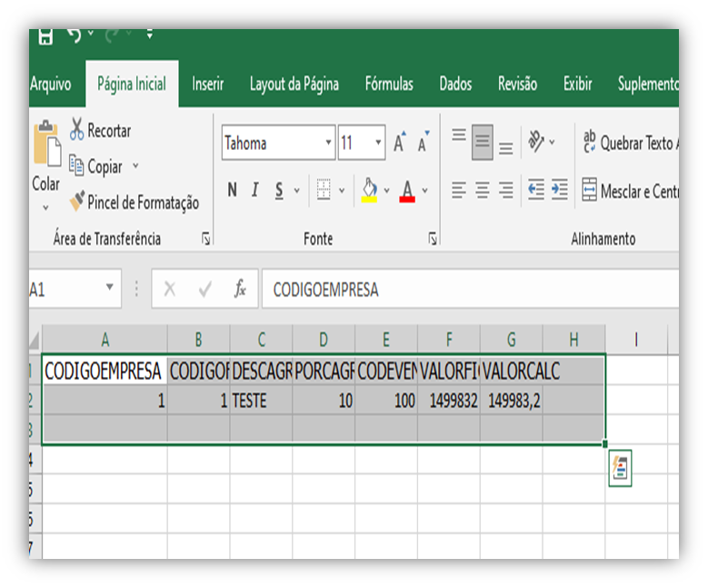
Task: Click the Name Box showing A1
Action: [x=67, y=289]
